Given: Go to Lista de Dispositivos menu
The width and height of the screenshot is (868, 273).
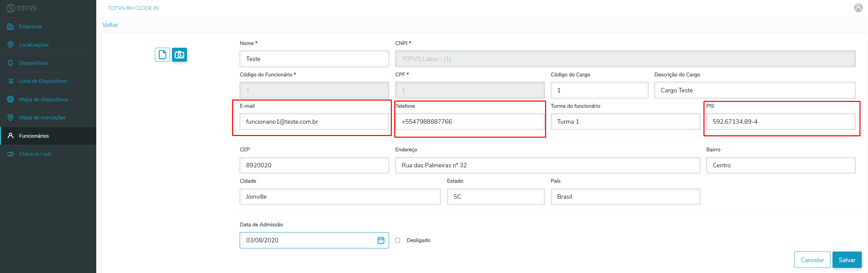Looking at the screenshot, I should [43, 81].
